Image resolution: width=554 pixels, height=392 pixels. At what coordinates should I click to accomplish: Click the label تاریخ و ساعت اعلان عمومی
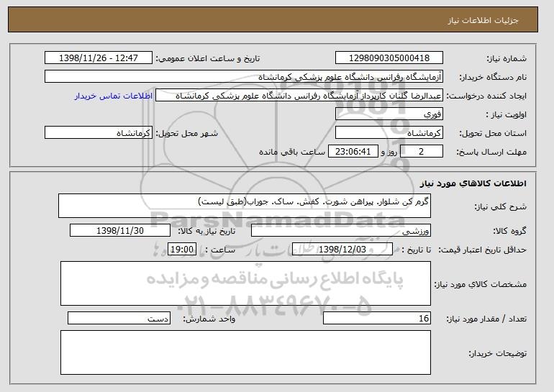pos(208,58)
